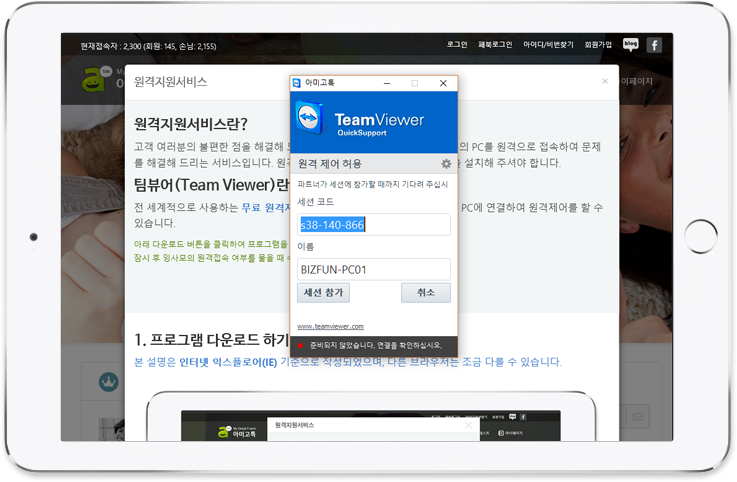Click the small TeamViewer title bar icon
The height and width of the screenshot is (482, 737).
point(297,83)
